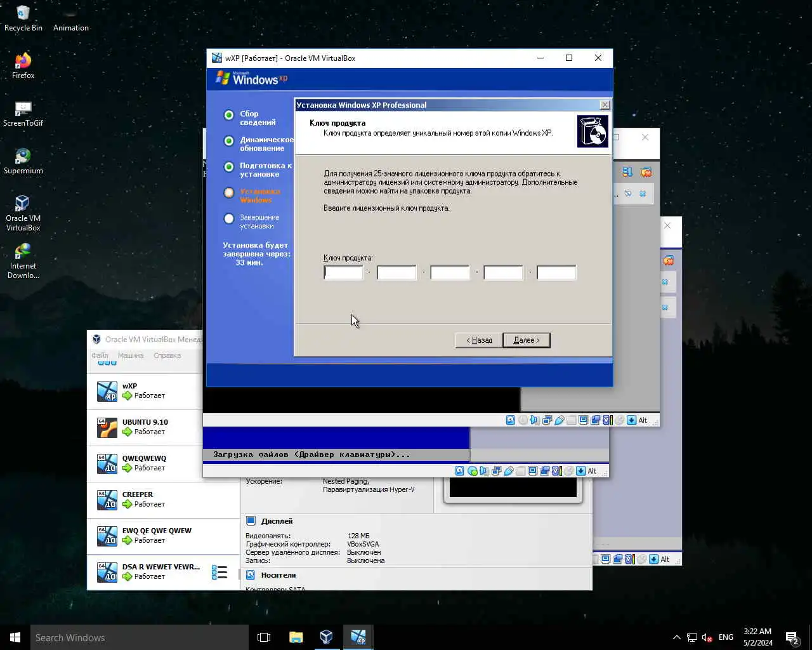Click display indicator in status bar below wXP window
812x650 pixels.
(x=583, y=420)
